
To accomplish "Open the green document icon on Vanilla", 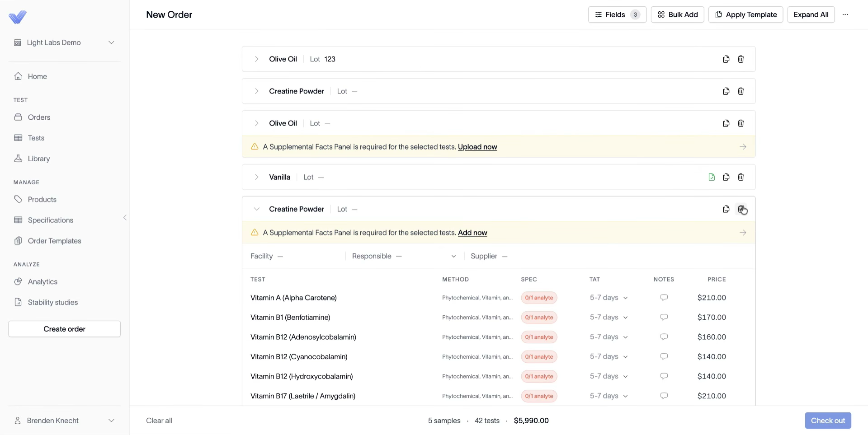I will (x=712, y=177).
